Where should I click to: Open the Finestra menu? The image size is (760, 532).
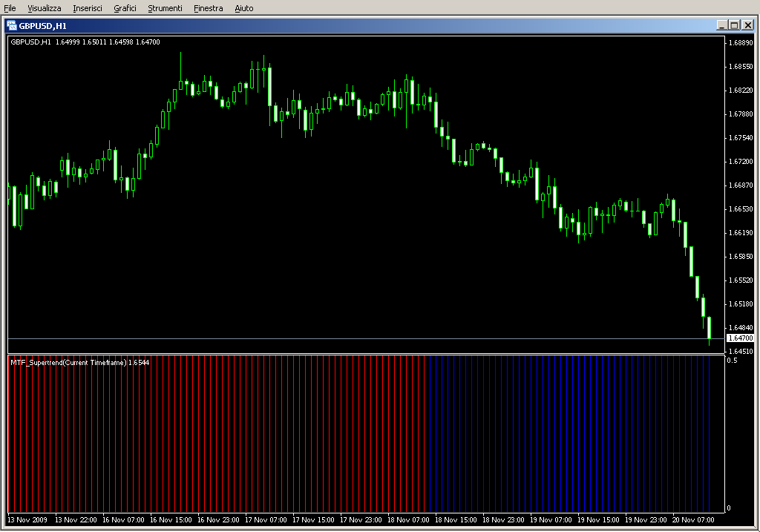pyautogui.click(x=208, y=8)
